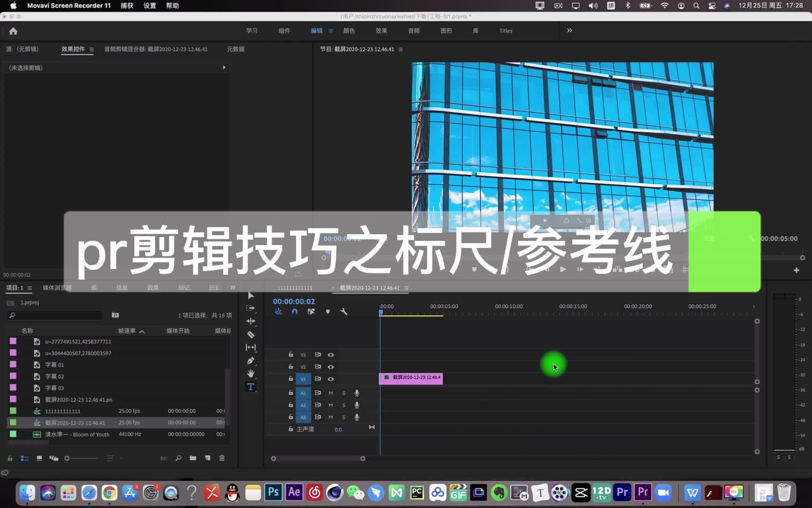Select the Razor tool
812x508 pixels.
coord(250,334)
